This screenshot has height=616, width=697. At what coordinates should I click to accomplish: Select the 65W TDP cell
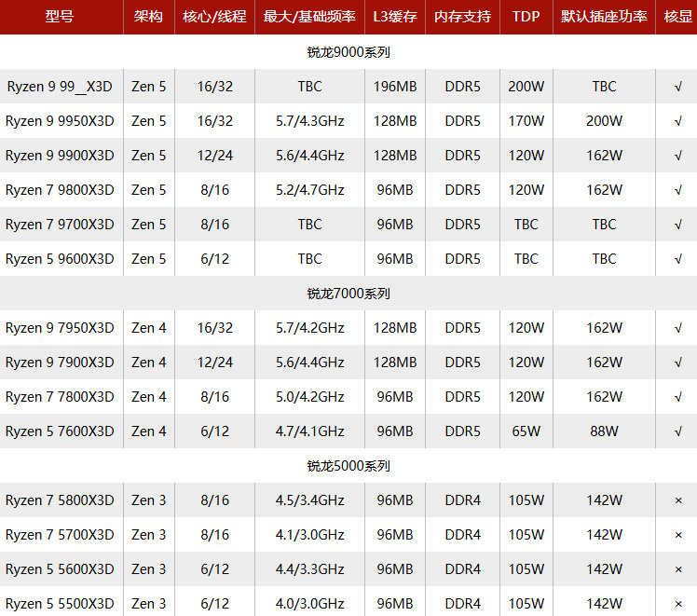point(526,431)
